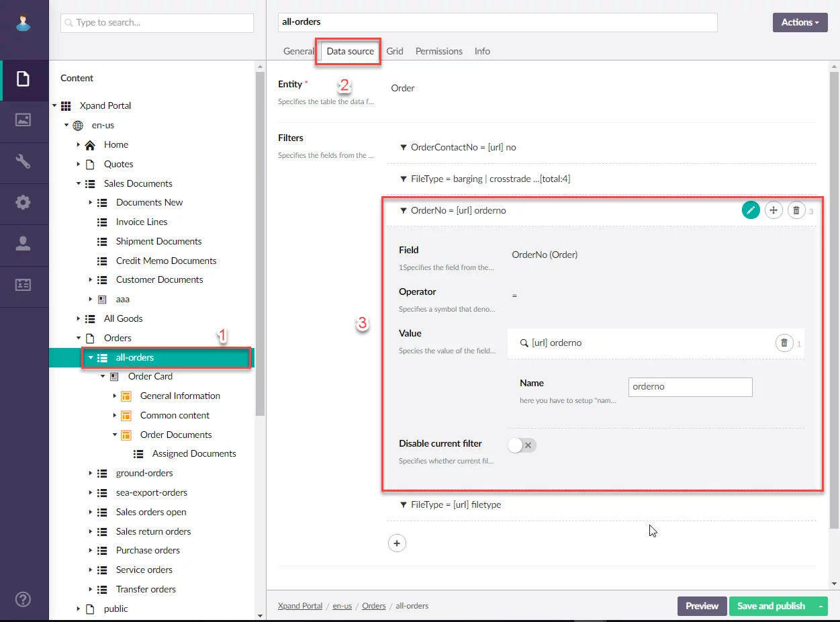Switch to the Grid tab
Screen dimensions: 840x622
pos(395,51)
